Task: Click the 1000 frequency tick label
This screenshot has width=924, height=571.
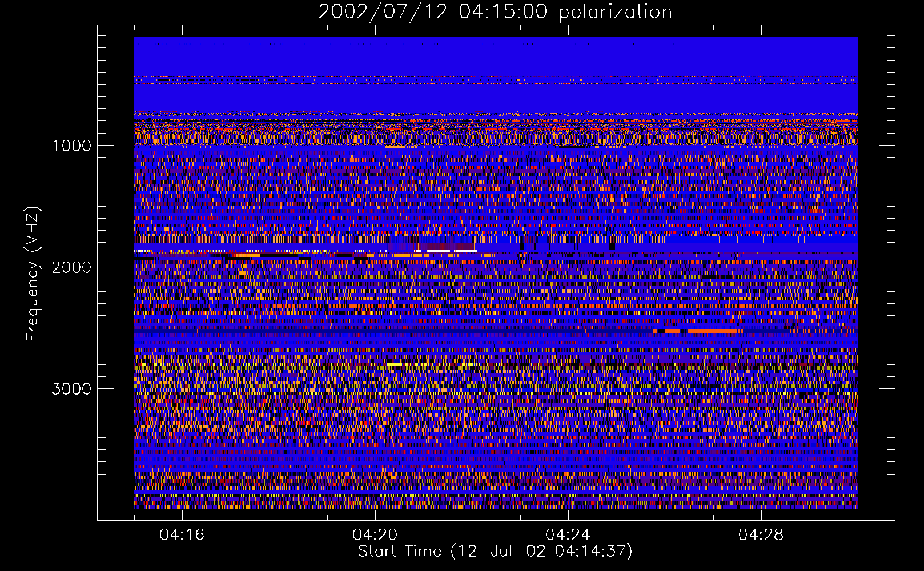Action: click(x=71, y=146)
